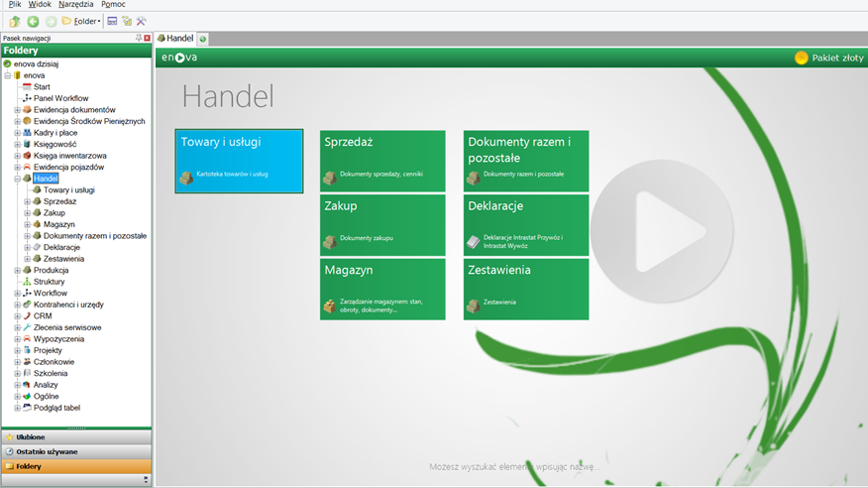Expand the Sprzedaż tree node
This screenshot has width=868, height=488.
pos(27,201)
